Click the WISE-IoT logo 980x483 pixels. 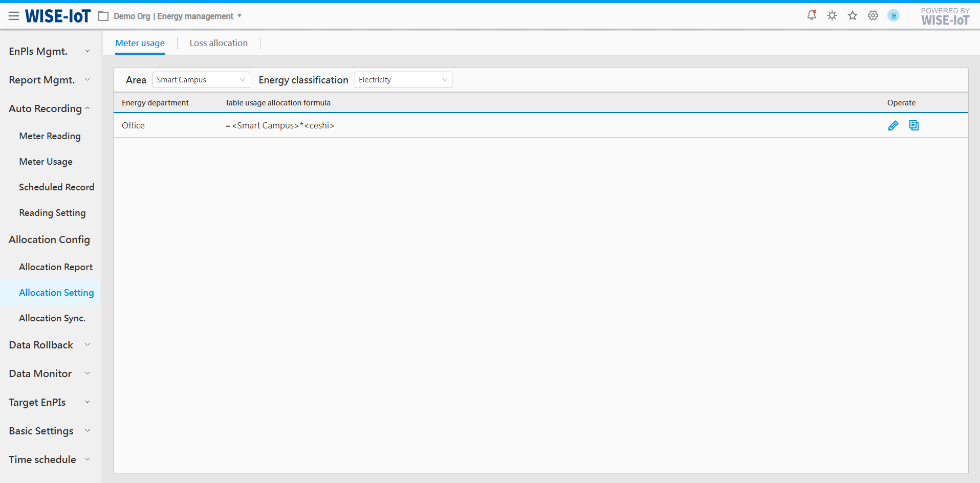point(58,16)
